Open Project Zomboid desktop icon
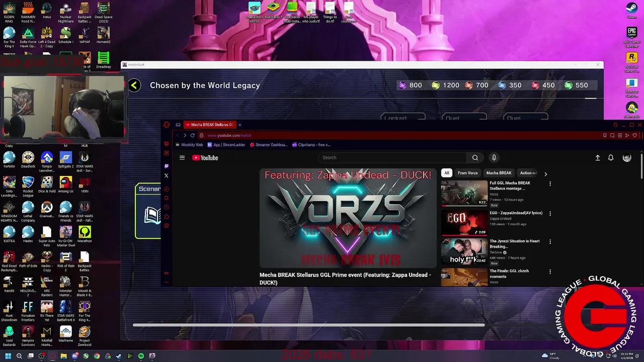The image size is (644, 362). (x=85, y=336)
